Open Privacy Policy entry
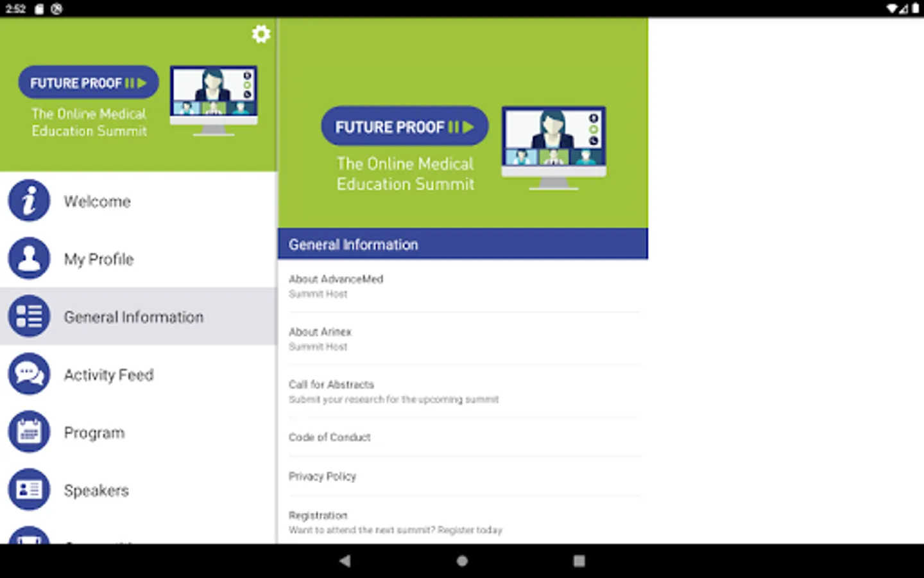 pyautogui.click(x=463, y=477)
